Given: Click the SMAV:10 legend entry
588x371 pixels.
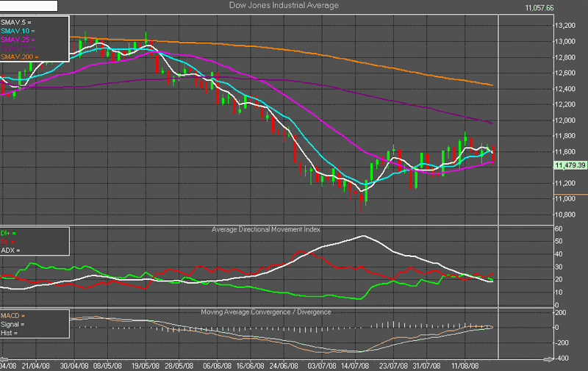Looking at the screenshot, I should click(x=17, y=31).
